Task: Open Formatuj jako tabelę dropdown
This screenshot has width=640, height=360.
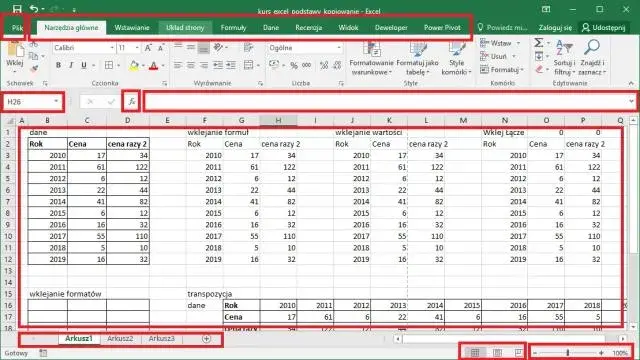Action: pyautogui.click(x=417, y=58)
